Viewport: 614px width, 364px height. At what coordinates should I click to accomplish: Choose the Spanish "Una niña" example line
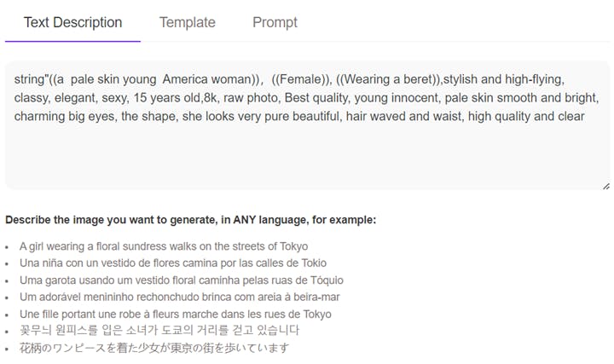tap(173, 263)
